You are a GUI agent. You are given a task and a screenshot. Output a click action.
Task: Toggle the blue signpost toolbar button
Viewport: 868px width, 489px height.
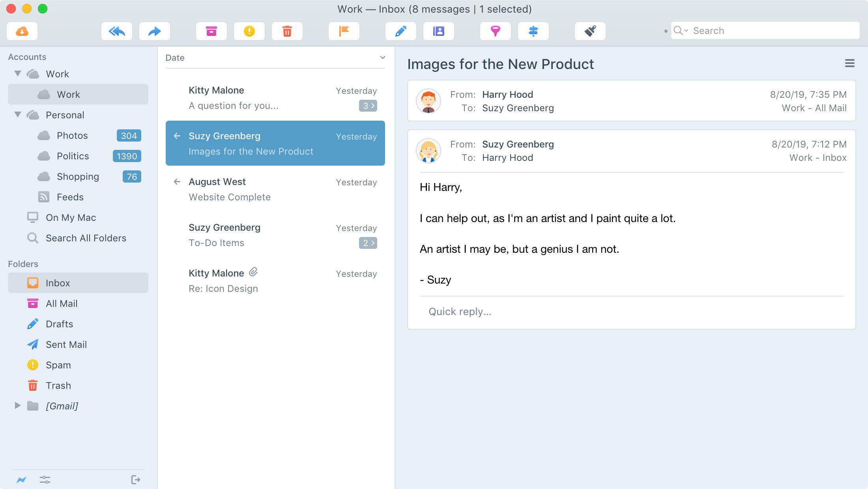[x=533, y=31]
